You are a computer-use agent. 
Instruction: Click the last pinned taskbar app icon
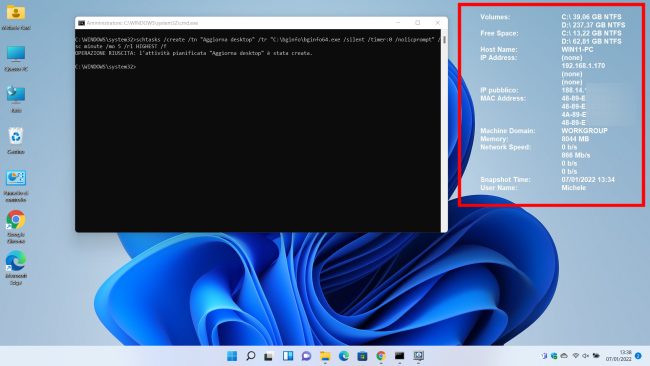point(418,356)
